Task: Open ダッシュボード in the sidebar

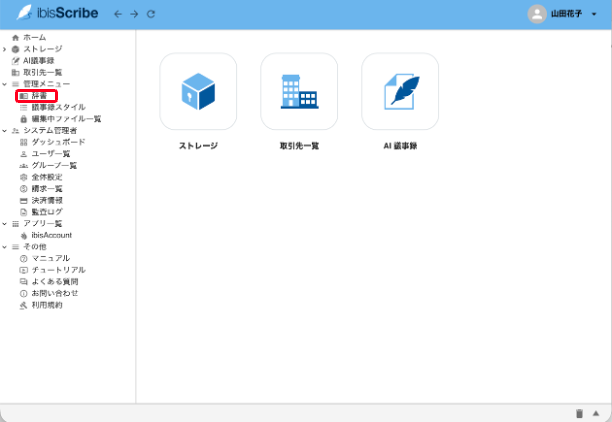Action: click(58, 142)
